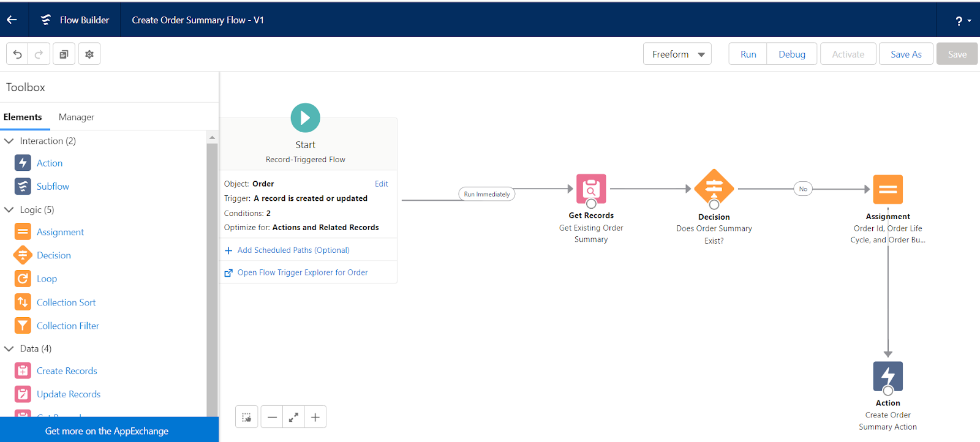Select the Create Records element icon
Screen dimensions: 980x442
pyautogui.click(x=23, y=371)
